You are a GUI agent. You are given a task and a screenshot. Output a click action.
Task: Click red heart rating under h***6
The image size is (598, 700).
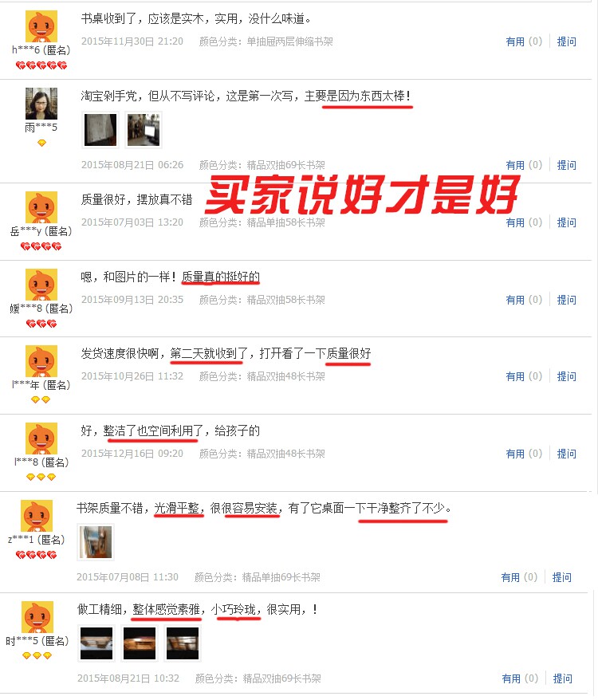(x=41, y=65)
